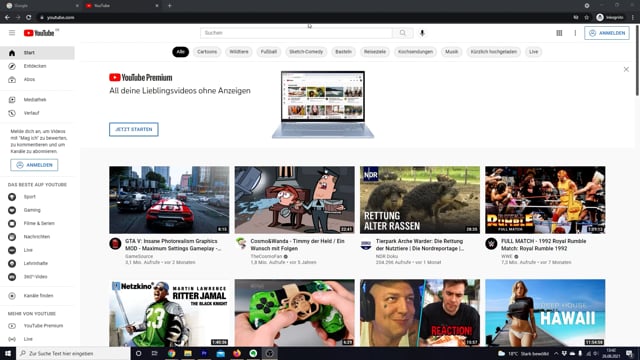Screen dimensions: 640x360
Task: Open a new browser tab
Action: [169, 6]
